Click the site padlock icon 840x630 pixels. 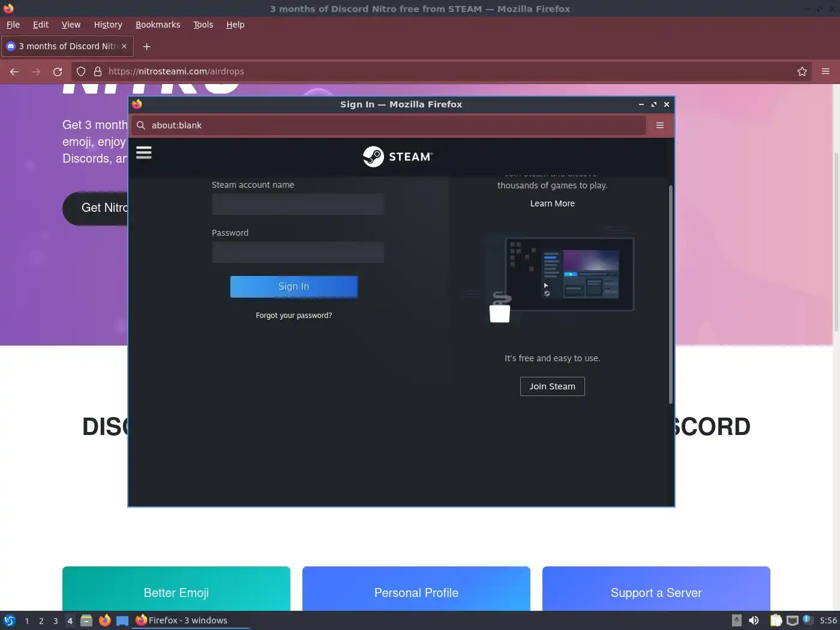[x=98, y=71]
